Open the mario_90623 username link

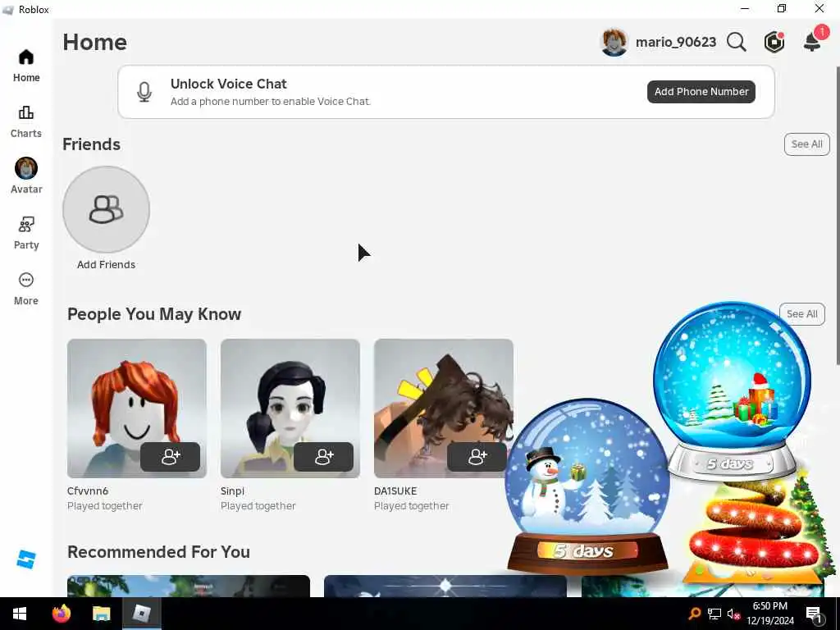tap(676, 42)
